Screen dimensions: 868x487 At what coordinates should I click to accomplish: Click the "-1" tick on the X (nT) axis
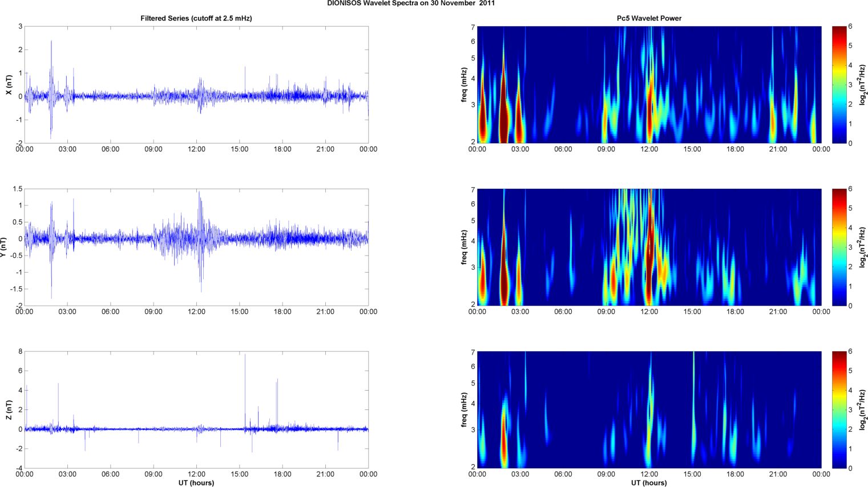click(x=19, y=120)
